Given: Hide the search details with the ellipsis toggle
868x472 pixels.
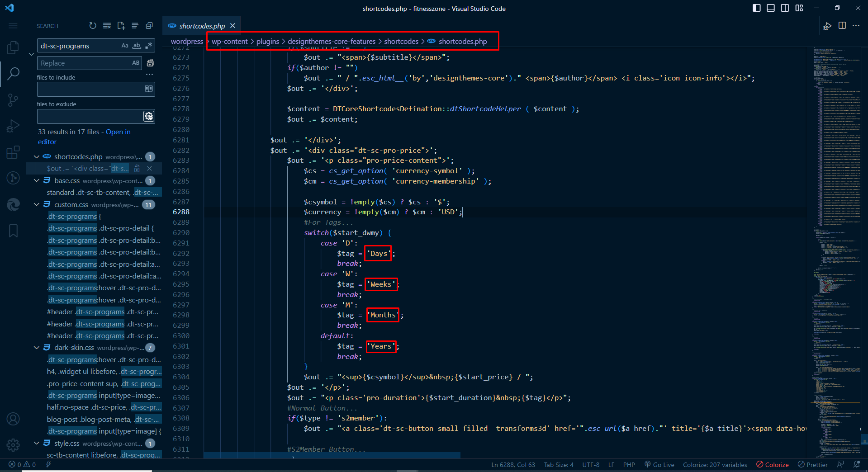Looking at the screenshot, I should (x=150, y=75).
